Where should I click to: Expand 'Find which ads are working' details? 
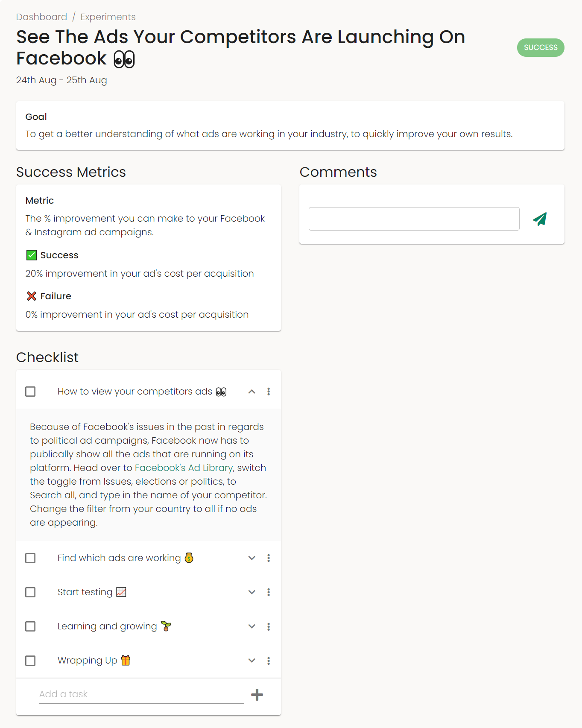[x=252, y=558]
